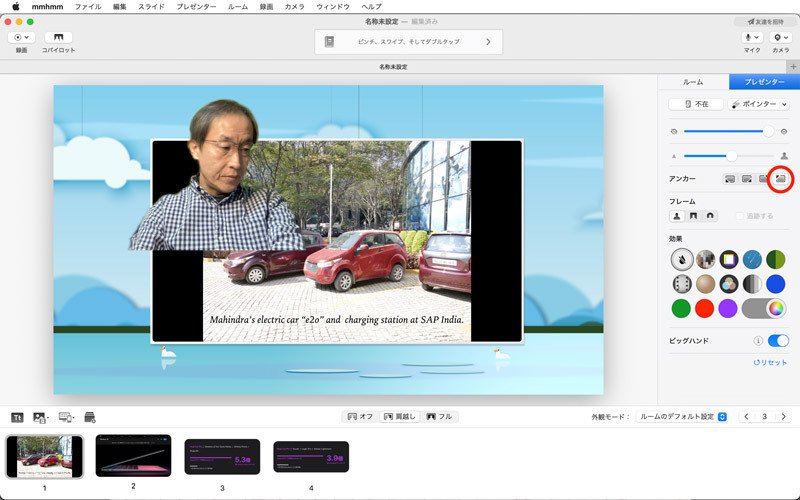Turn off the Big Hands (ビッグハンド) switch

pyautogui.click(x=778, y=340)
